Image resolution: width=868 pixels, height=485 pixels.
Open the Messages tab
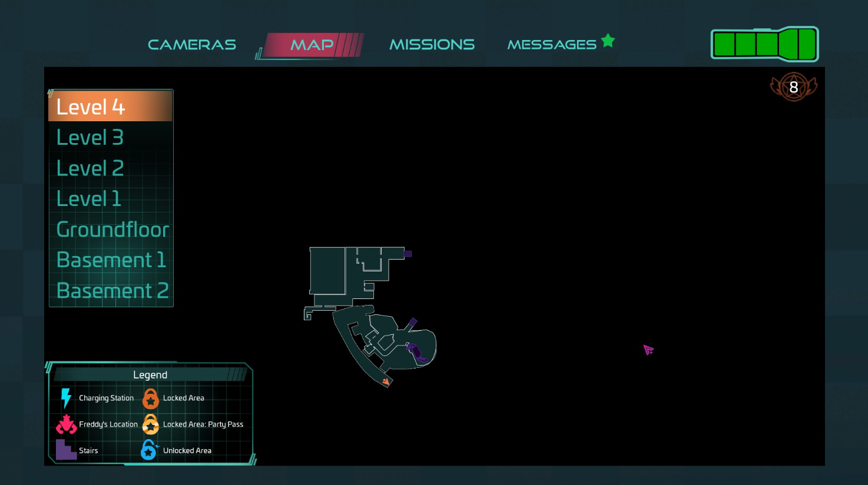(552, 45)
